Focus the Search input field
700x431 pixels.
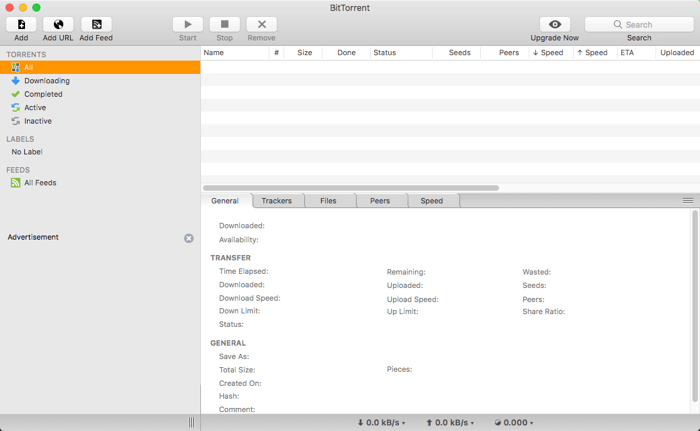(x=639, y=25)
